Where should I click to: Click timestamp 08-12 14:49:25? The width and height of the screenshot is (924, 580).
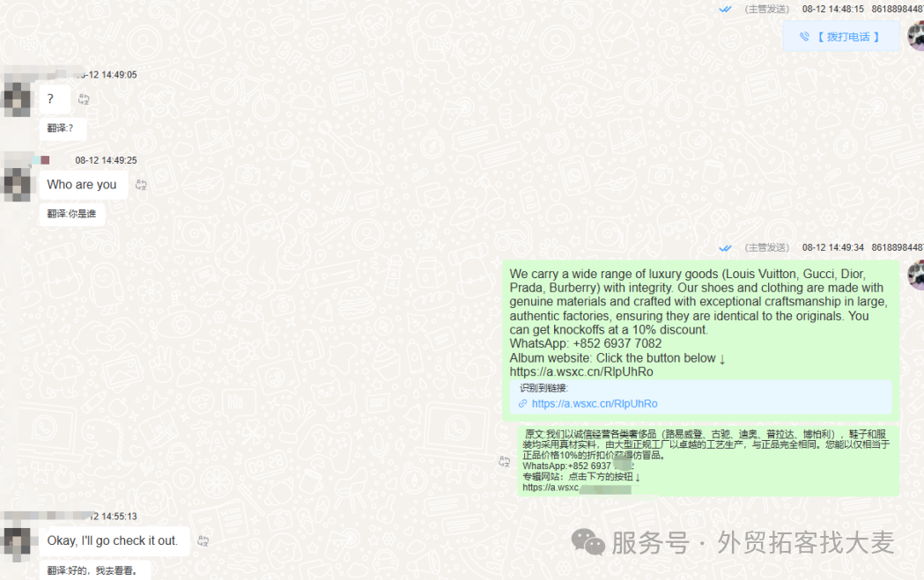tap(106, 160)
